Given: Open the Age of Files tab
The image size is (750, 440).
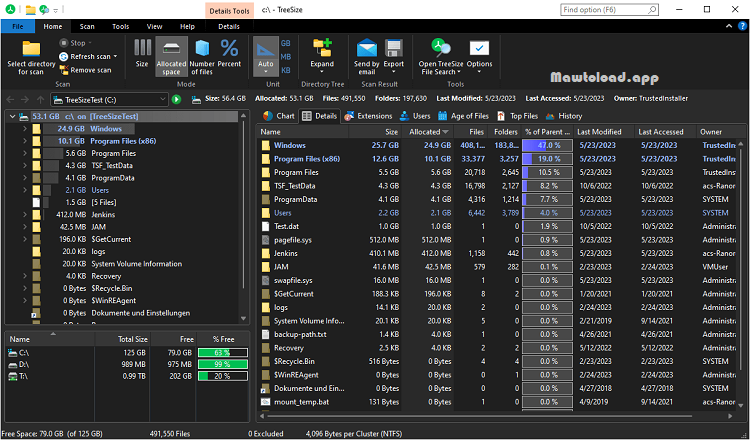Looking at the screenshot, I should point(463,116).
